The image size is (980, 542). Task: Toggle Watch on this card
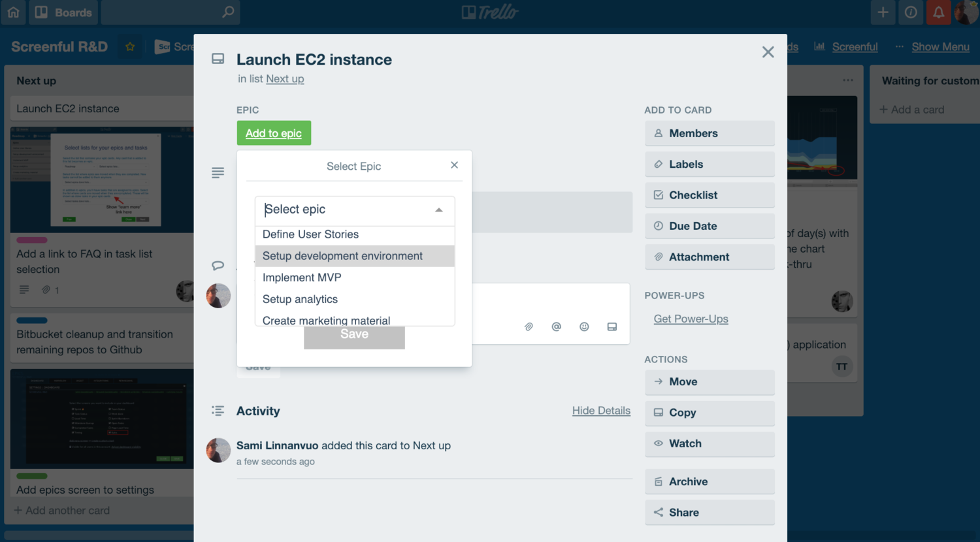pyautogui.click(x=710, y=444)
